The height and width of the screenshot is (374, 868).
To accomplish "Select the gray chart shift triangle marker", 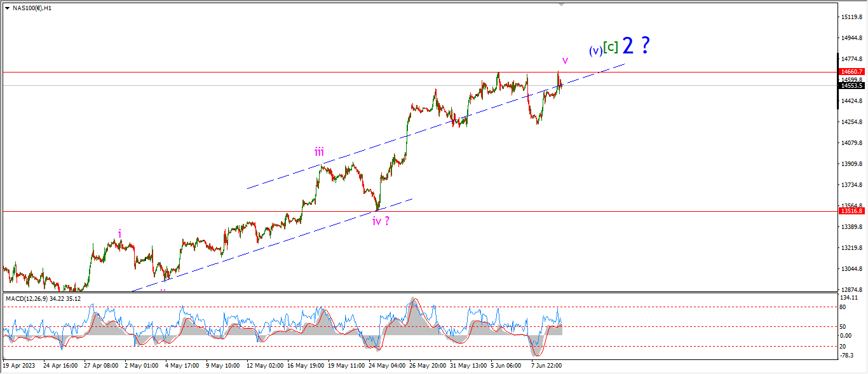I will click(x=561, y=4).
